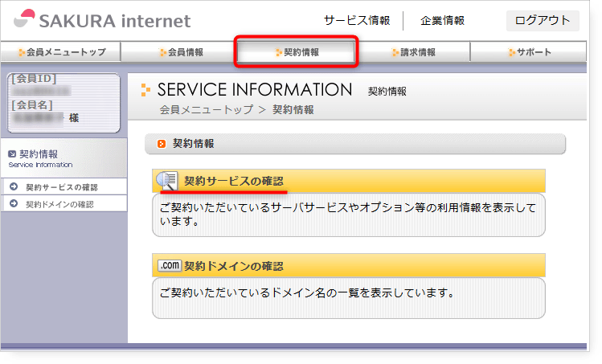Select 契約ドメインの確認 in the left sidebar
The image size is (602, 364).
59,204
